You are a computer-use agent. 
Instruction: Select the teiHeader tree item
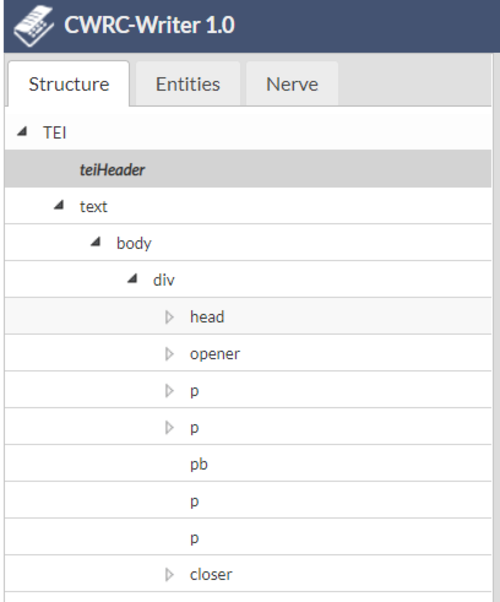112,170
